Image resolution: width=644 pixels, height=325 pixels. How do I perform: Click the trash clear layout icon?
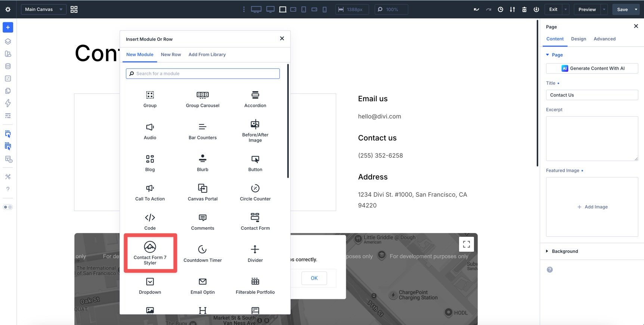(x=524, y=9)
